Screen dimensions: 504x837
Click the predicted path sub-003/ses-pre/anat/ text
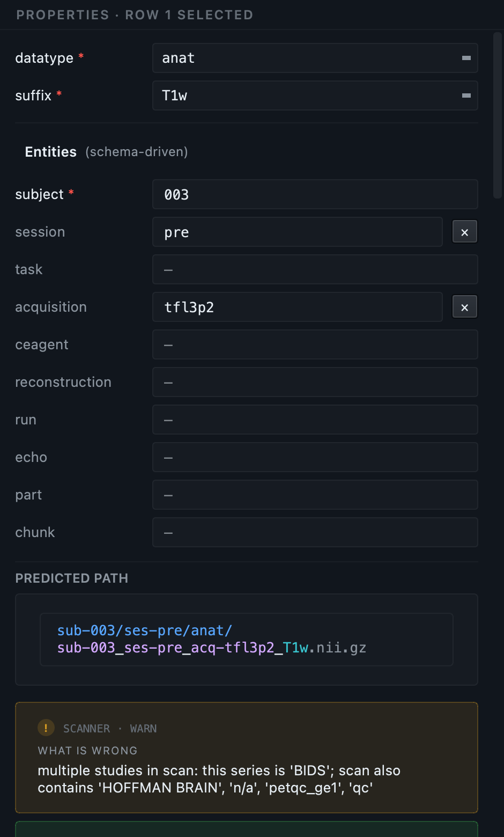(145, 630)
